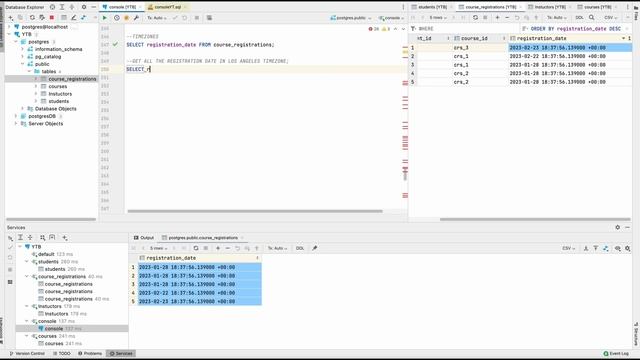Open query history clock icon

click(x=116, y=18)
